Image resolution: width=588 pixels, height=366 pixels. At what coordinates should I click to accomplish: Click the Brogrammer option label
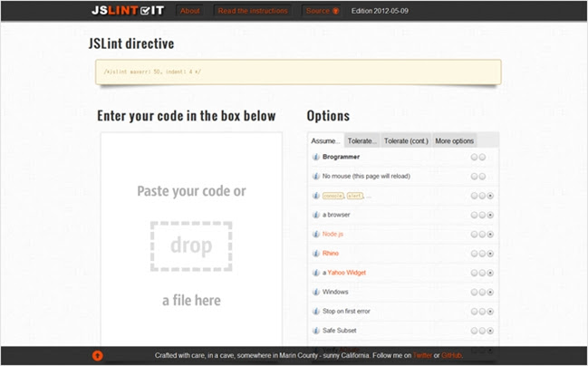coord(341,157)
